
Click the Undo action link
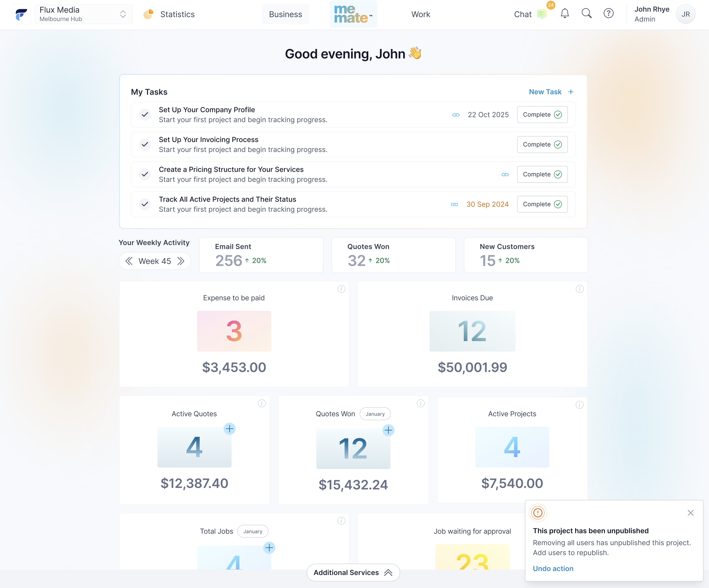tap(553, 569)
